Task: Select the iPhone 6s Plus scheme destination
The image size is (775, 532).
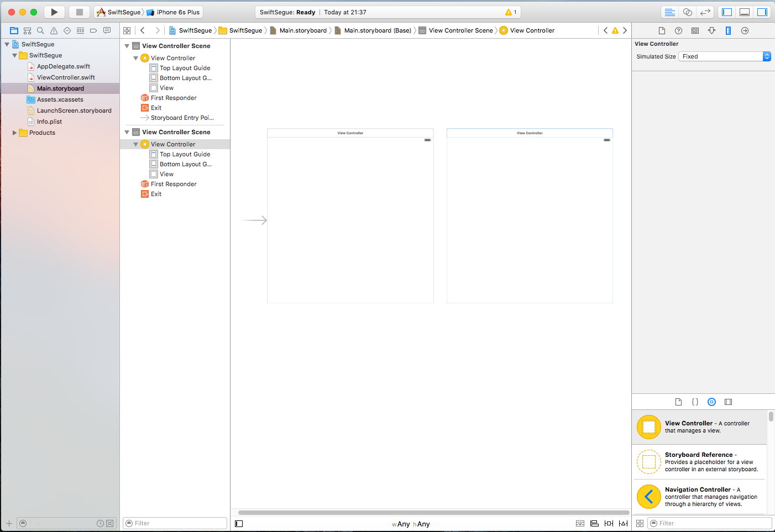Action: point(174,12)
